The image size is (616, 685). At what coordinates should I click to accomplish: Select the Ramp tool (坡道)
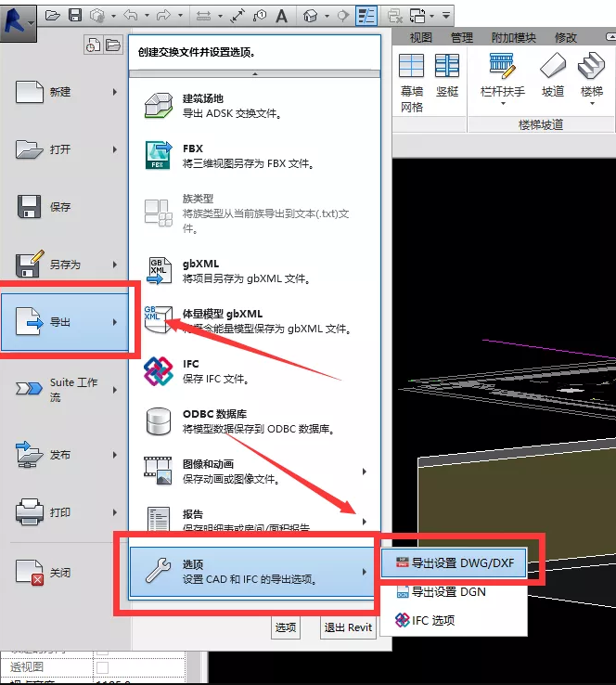(x=553, y=75)
